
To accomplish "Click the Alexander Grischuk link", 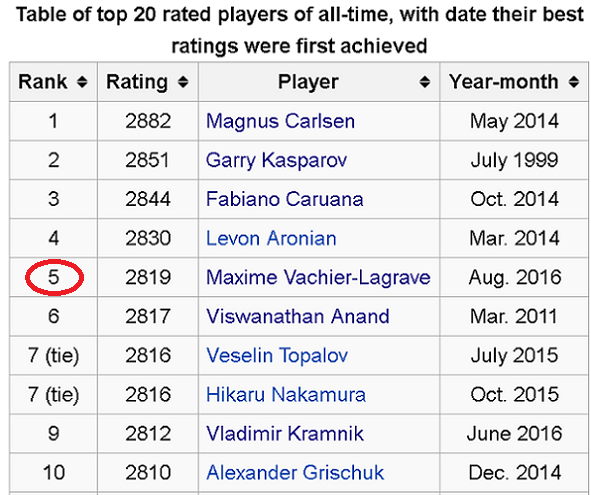I will point(295,473).
